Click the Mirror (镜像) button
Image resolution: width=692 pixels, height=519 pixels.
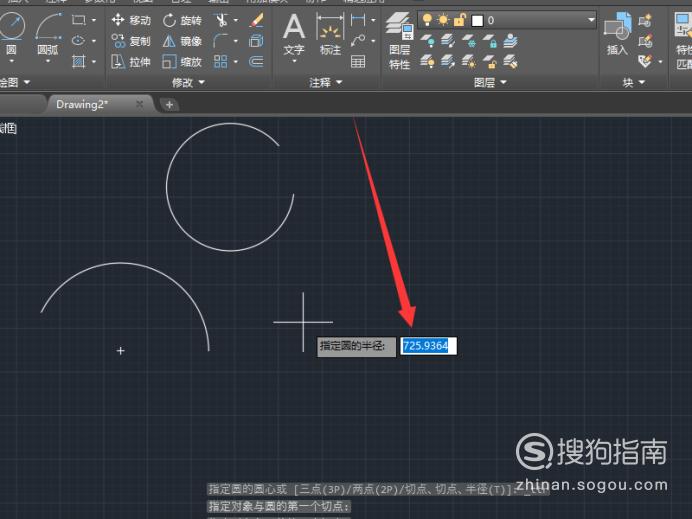tap(182, 41)
